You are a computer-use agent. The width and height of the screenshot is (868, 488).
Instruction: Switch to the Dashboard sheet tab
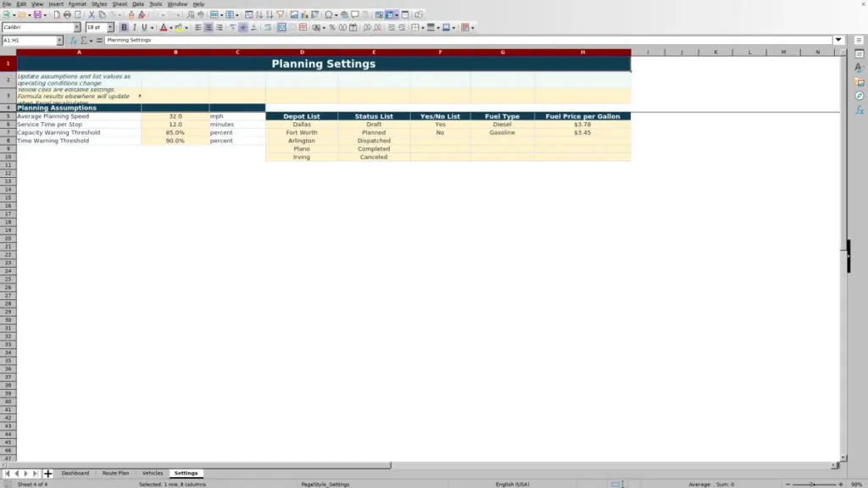click(x=75, y=473)
